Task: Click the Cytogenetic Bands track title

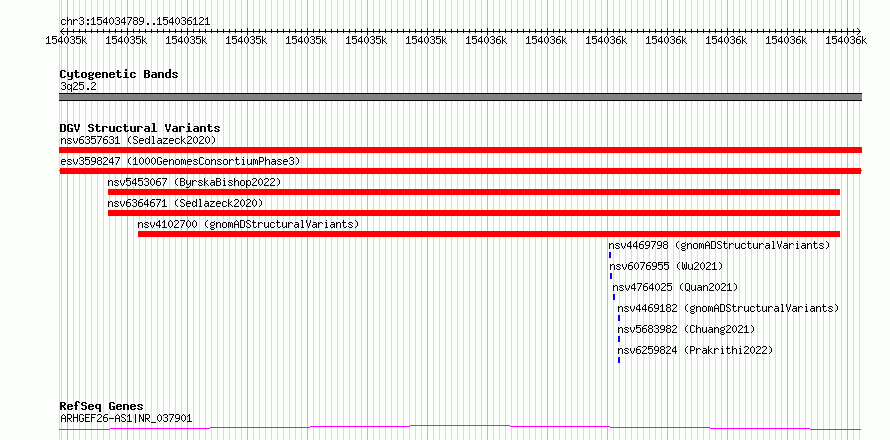Action: point(119,74)
